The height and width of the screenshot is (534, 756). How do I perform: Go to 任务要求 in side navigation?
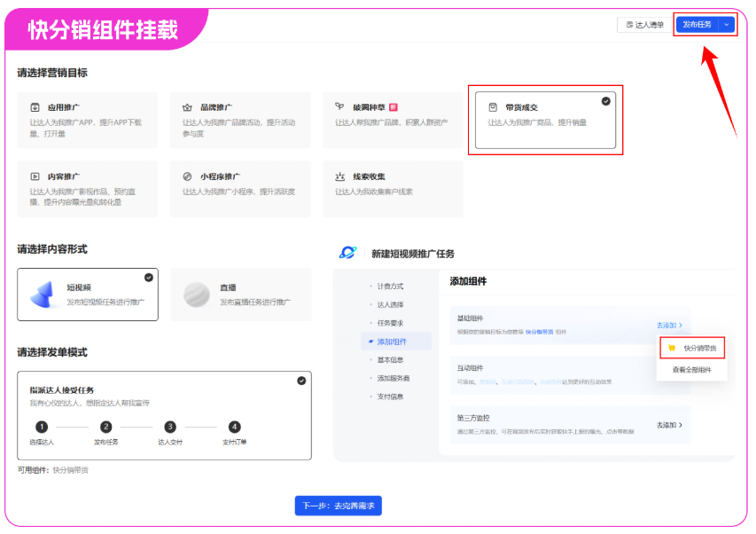click(390, 323)
